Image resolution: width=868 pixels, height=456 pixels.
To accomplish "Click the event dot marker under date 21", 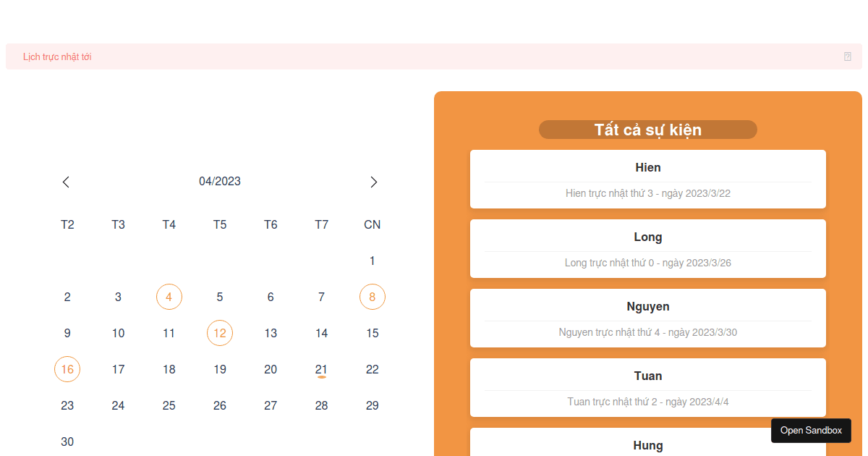I will [x=321, y=377].
